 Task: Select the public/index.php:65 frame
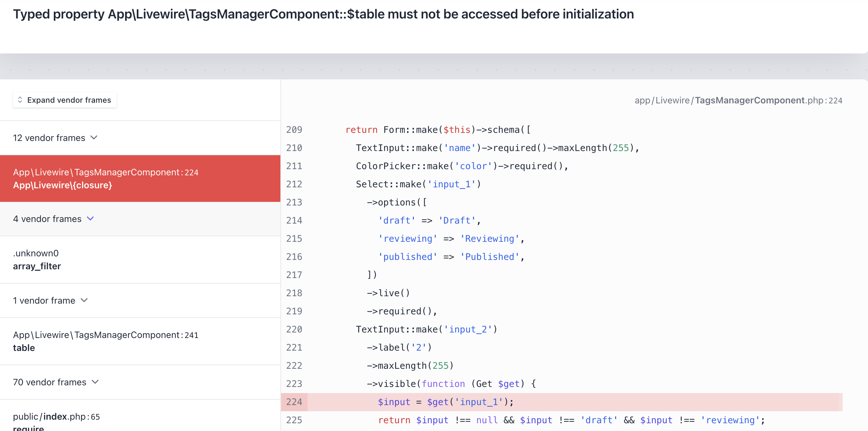(x=140, y=415)
